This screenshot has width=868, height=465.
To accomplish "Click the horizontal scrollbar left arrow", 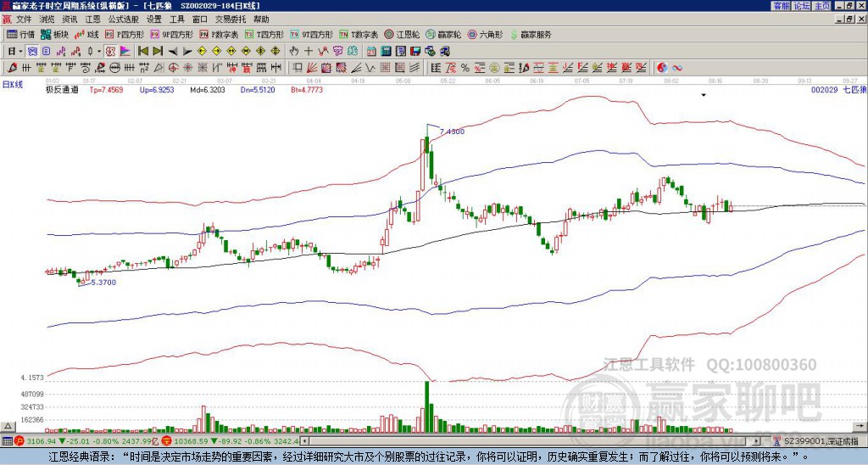I will click(305, 441).
